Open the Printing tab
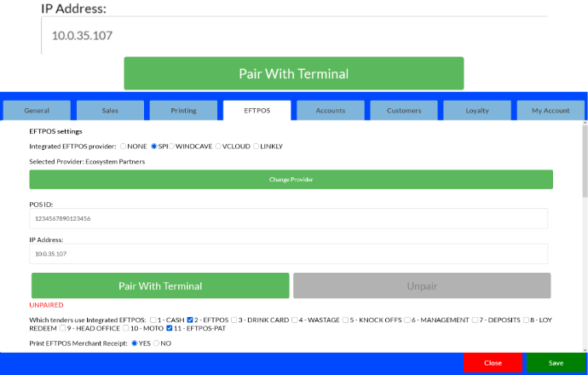The height and width of the screenshot is (375, 588). click(183, 111)
